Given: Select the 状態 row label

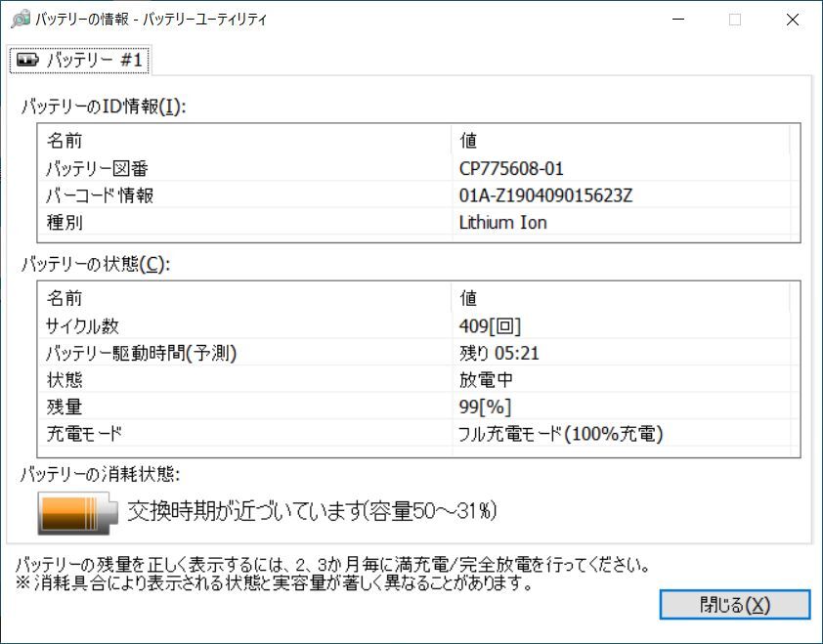Looking at the screenshot, I should pos(65,379).
